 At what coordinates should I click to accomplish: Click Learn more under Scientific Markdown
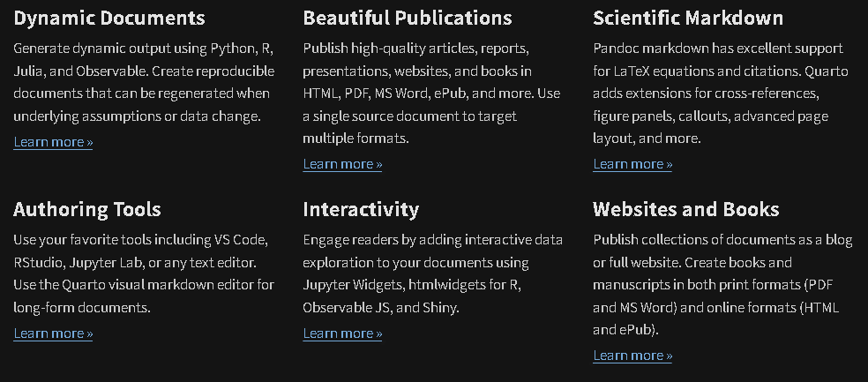632,164
